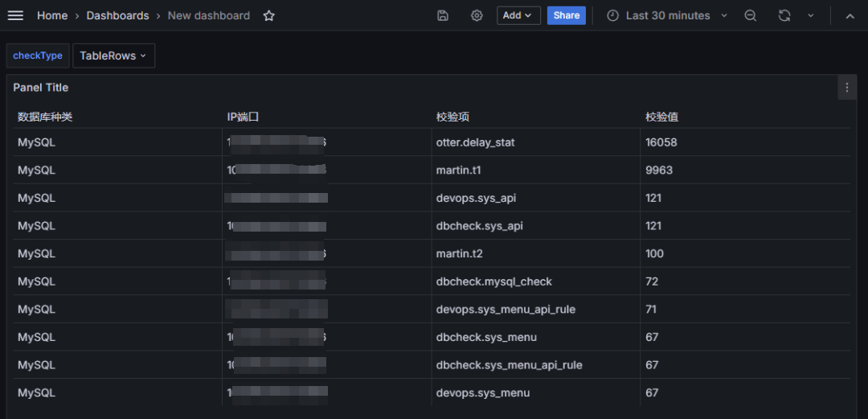Sort by IP端口 column header
This screenshot has width=868, height=419.
pyautogui.click(x=243, y=117)
